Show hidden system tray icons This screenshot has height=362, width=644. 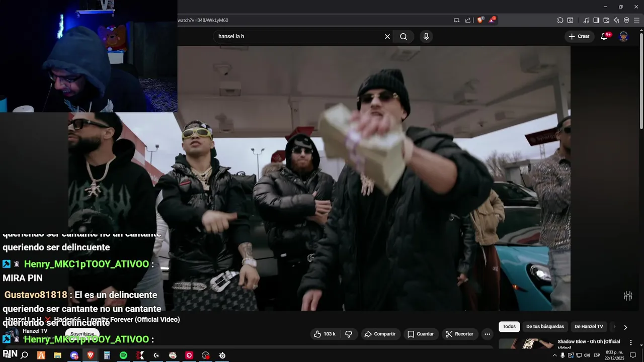(x=554, y=355)
